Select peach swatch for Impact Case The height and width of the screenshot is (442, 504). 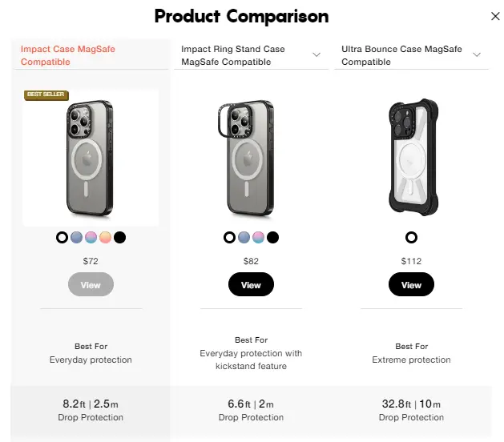105,237
